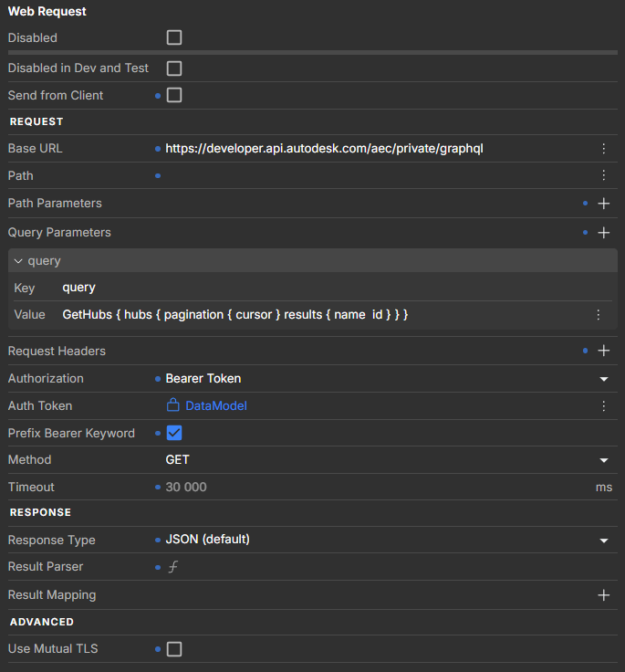The image size is (625, 672).
Task: Collapse the query parameter section
Action: pos(18,261)
